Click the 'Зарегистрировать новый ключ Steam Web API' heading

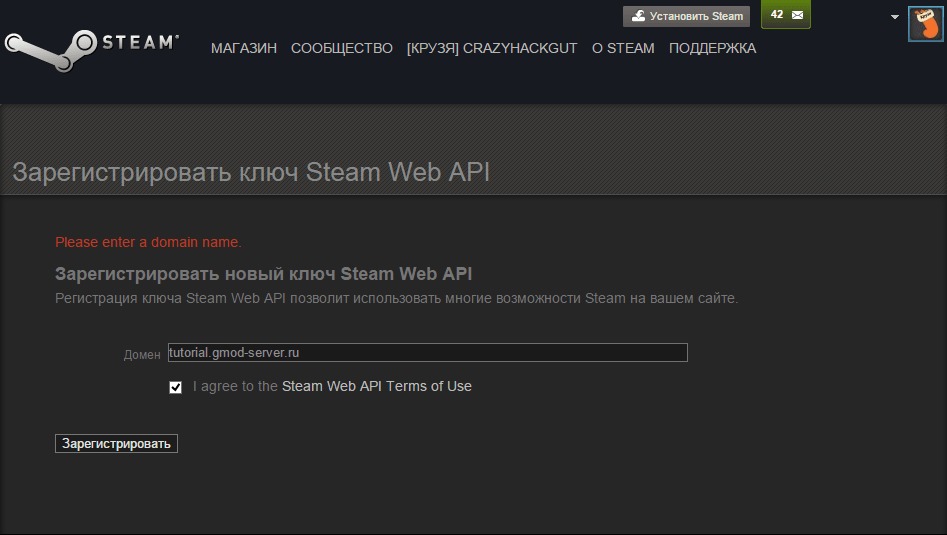click(x=263, y=274)
